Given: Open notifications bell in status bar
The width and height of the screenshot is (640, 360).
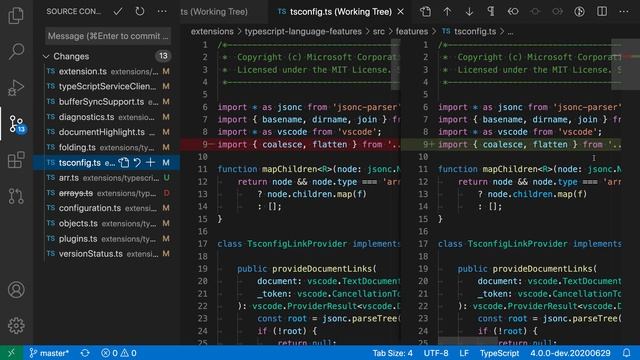Looking at the screenshot, I should point(626,353).
